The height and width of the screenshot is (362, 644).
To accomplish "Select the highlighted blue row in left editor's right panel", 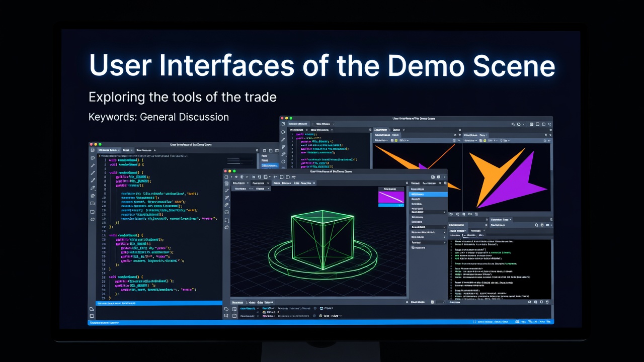I will (270, 165).
